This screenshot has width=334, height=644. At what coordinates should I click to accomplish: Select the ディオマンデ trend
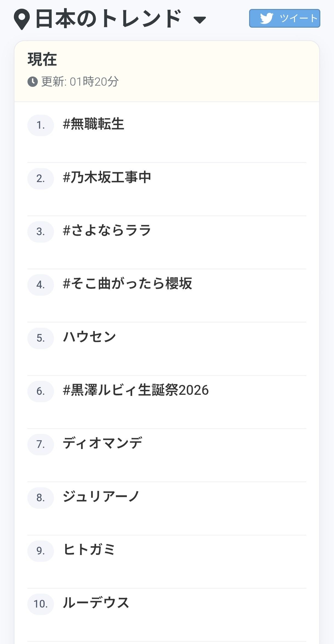[103, 443]
